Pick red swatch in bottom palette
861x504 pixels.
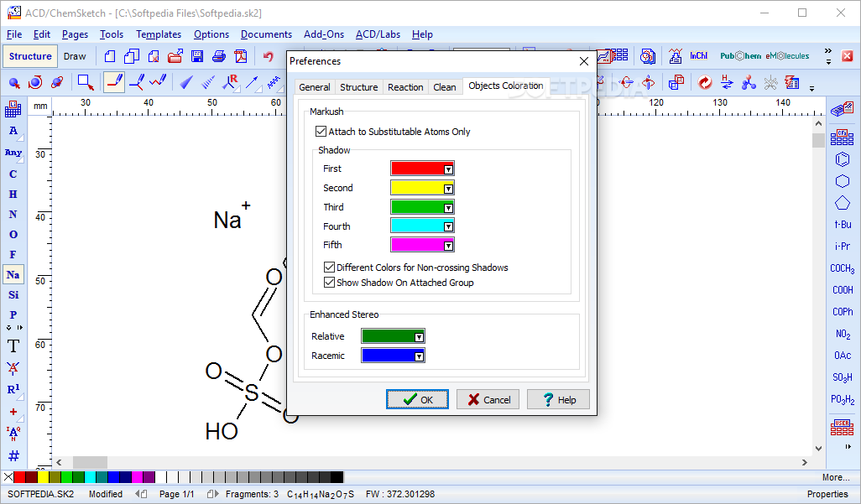(x=19, y=477)
